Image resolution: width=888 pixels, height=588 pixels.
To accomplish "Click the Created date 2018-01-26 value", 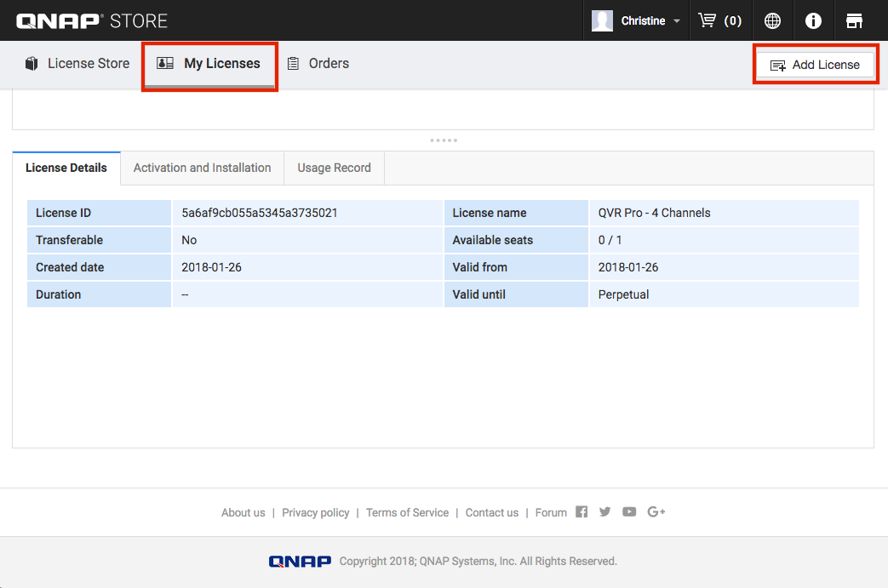I will (211, 267).
